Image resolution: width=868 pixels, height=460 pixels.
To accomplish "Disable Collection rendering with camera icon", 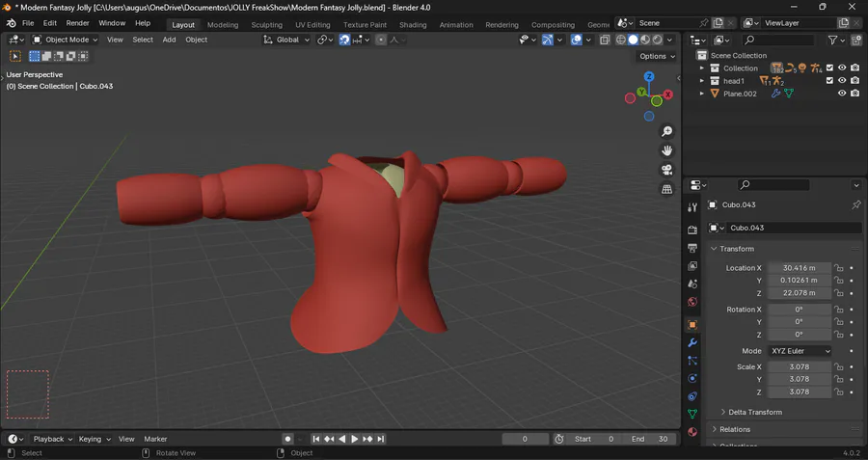I will tap(855, 68).
